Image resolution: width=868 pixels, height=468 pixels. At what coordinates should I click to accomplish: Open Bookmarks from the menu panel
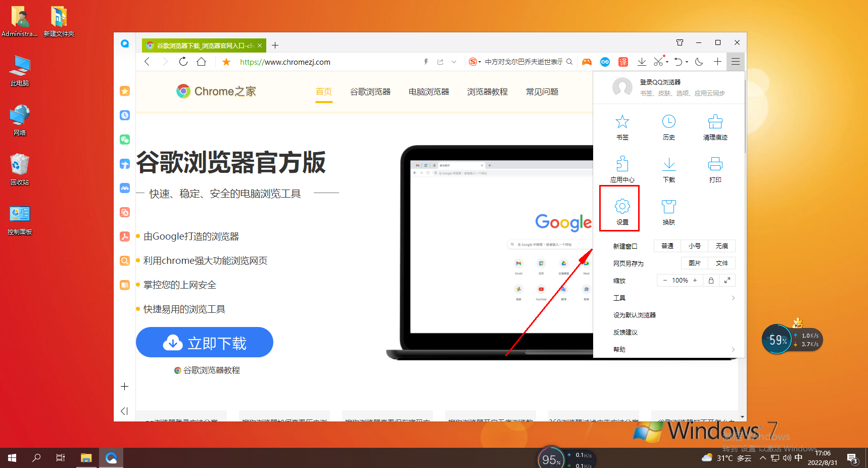tap(622, 127)
